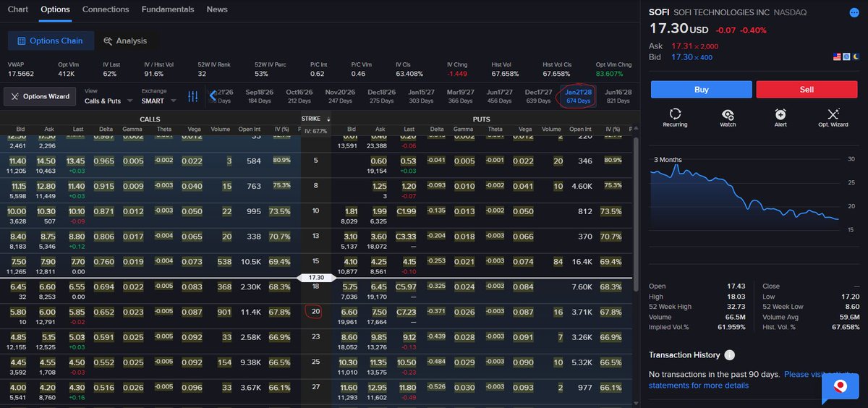Select the Jan21'28 674 Days expiration
868x408 pixels.
[579, 96]
